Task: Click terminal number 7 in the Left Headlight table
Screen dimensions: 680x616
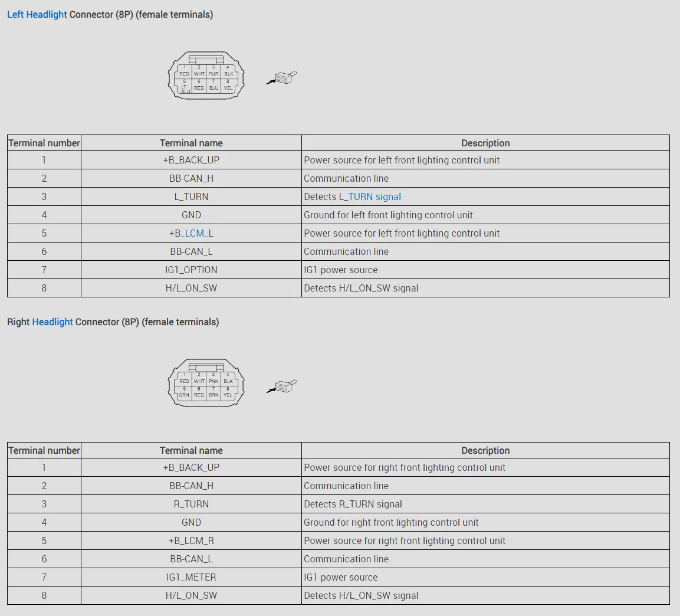Action: (44, 270)
